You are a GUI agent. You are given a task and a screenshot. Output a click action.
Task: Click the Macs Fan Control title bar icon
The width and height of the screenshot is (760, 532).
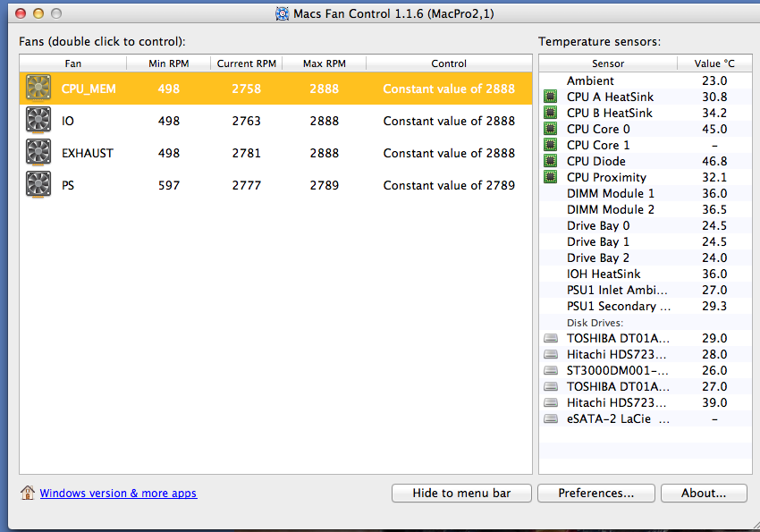(282, 13)
